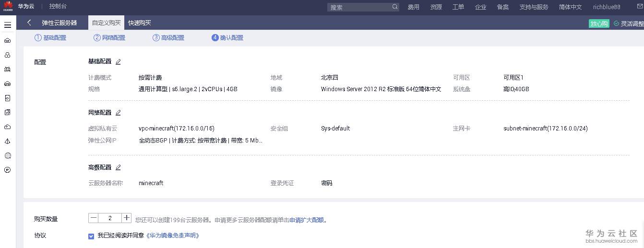Edit the 基础配置 section via pencil icon
The height and width of the screenshot is (248, 644).
pyautogui.click(x=118, y=62)
